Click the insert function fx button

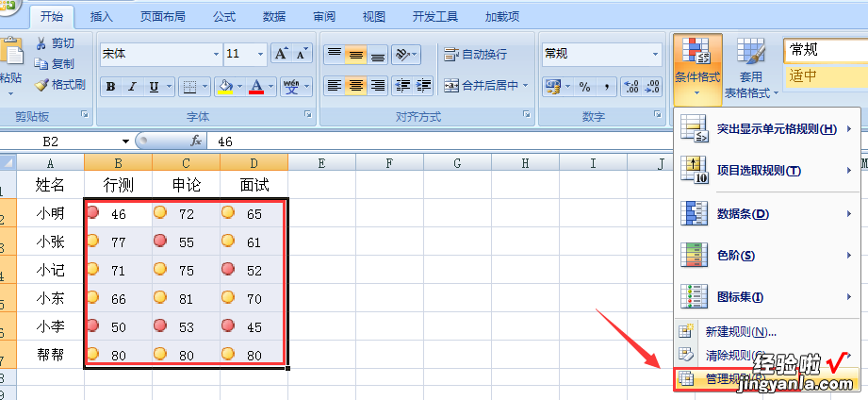click(196, 142)
